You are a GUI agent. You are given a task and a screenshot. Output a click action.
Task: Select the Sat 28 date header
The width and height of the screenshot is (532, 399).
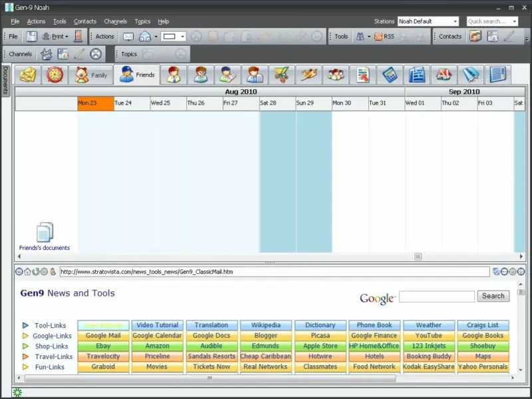277,103
